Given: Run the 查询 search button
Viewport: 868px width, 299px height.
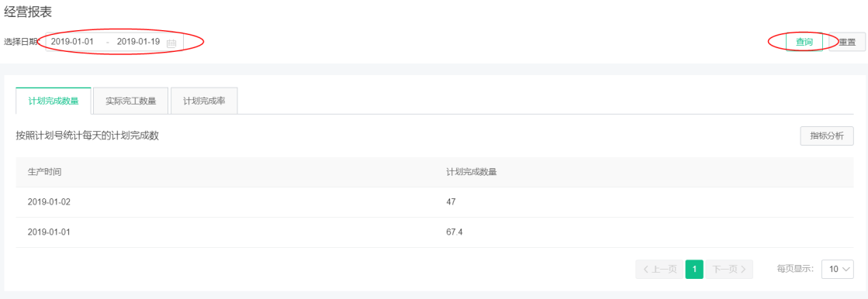Looking at the screenshot, I should [x=804, y=42].
